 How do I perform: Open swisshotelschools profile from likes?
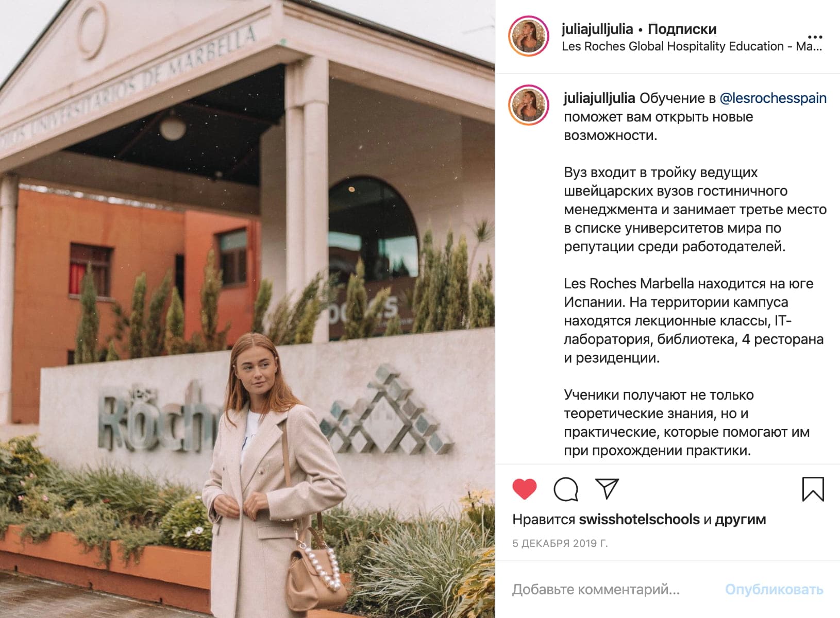pos(639,520)
